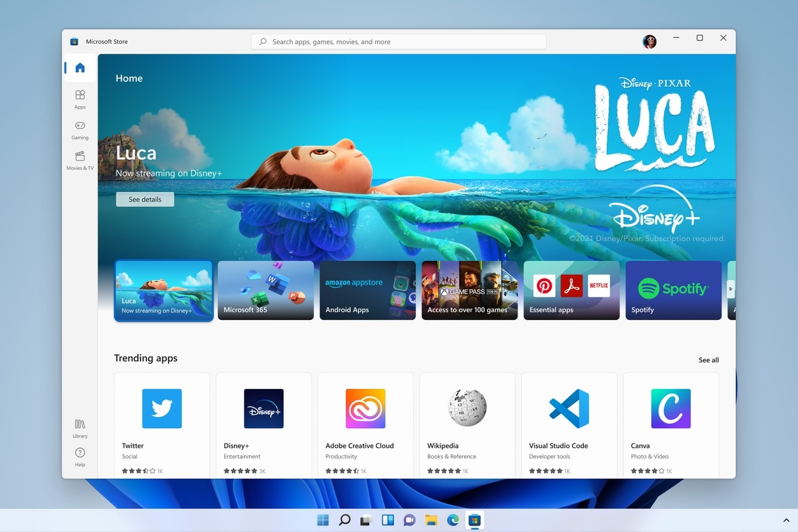
Task: Open the Wikipedia app card
Action: click(x=467, y=421)
